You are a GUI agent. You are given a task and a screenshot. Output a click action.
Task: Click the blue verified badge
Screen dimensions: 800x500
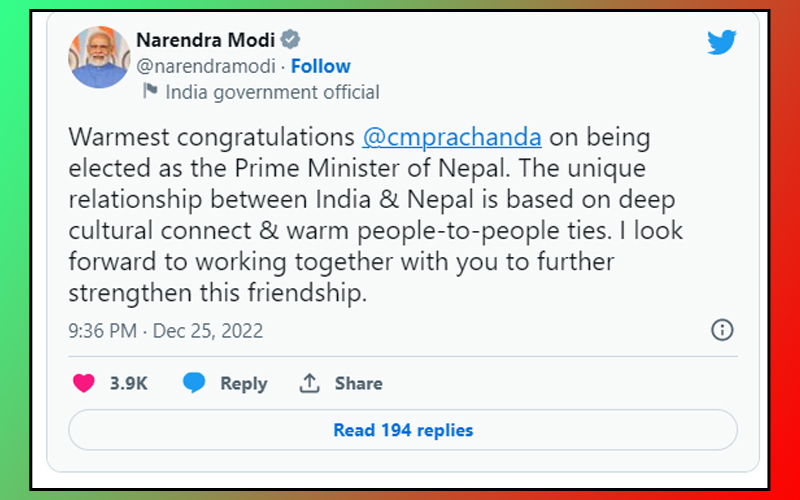(x=290, y=41)
